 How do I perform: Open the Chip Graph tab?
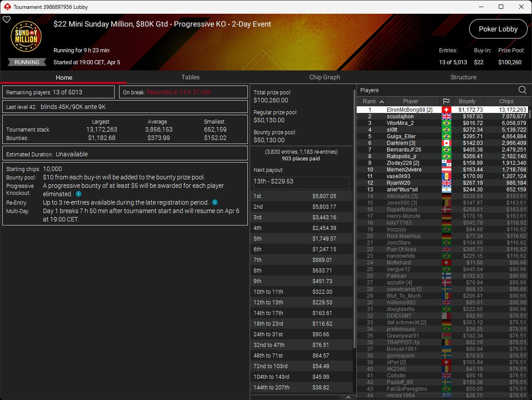[x=324, y=77]
